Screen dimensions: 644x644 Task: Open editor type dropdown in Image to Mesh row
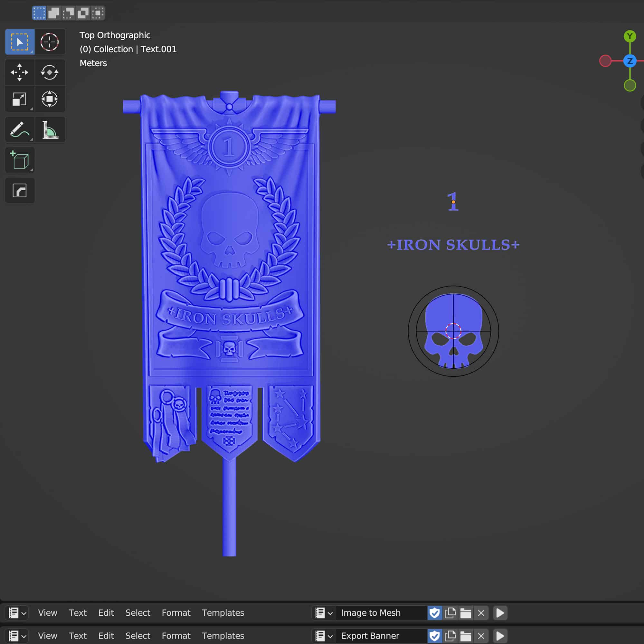click(17, 613)
